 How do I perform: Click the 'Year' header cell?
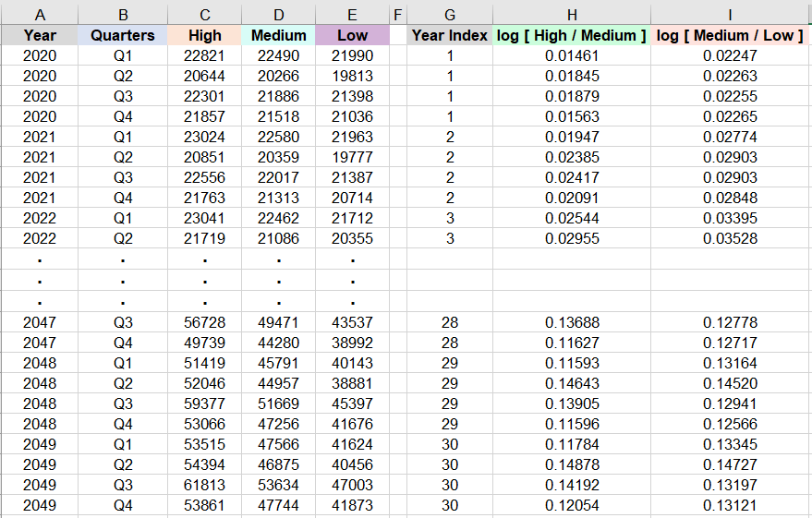pyautogui.click(x=40, y=35)
